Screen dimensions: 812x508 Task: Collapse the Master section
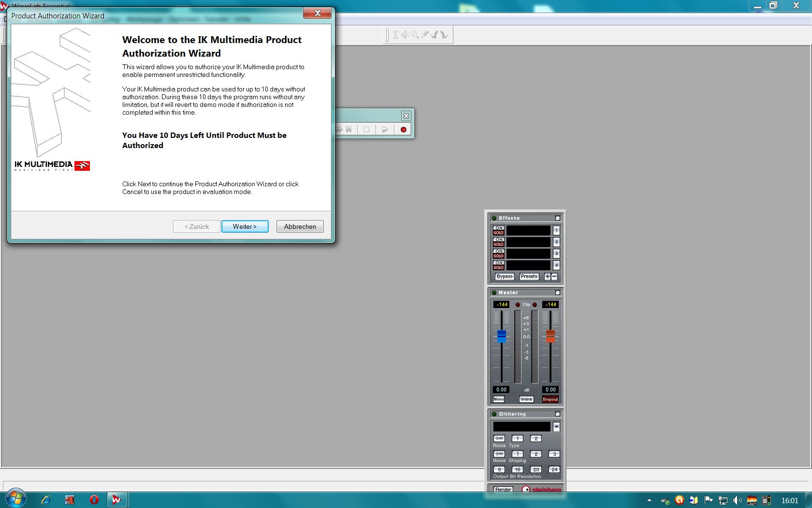[x=557, y=293]
